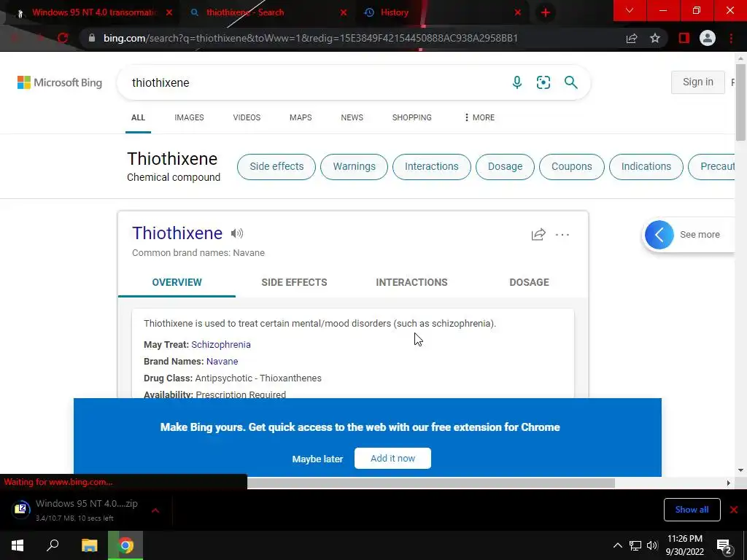Close the downloads bar
Image resolution: width=747 pixels, height=560 pixels.
click(734, 510)
